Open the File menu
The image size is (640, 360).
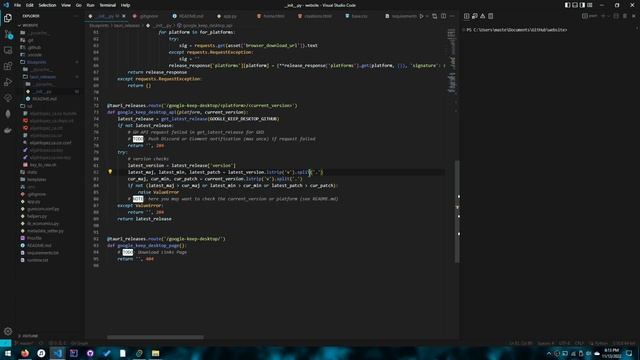tap(17, 5)
